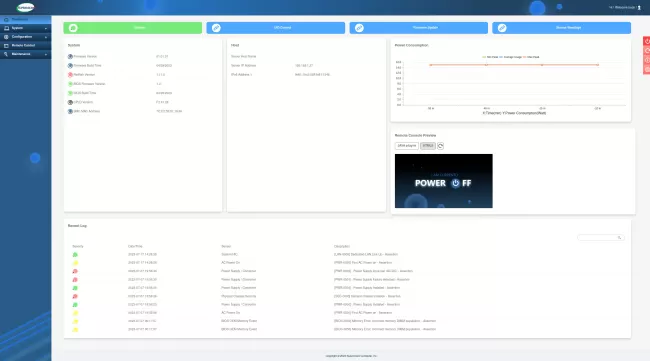The image size is (650, 361).
Task: Select the IPv6 Address value
Action: coord(312,75)
